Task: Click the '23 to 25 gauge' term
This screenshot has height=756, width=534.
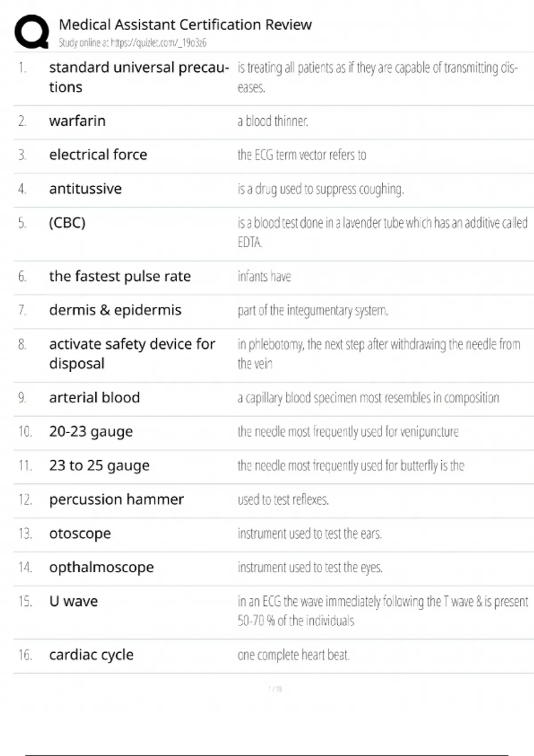Action: (x=99, y=466)
